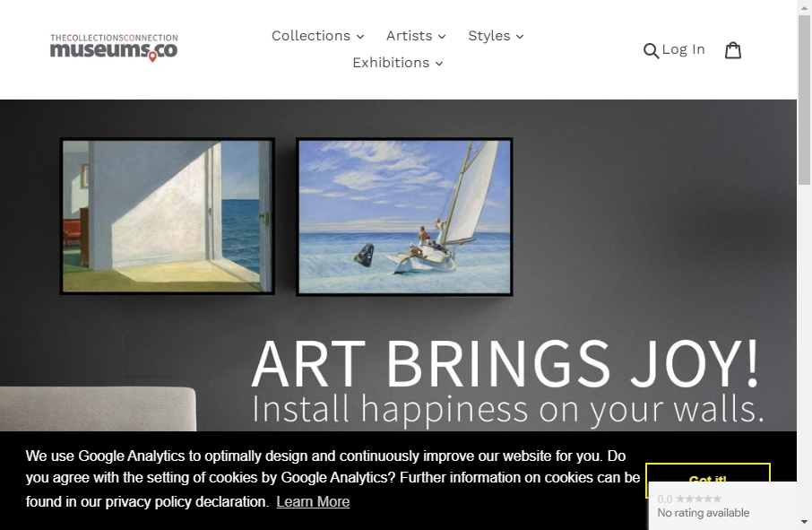Open the Learn More cookie link

313,501
